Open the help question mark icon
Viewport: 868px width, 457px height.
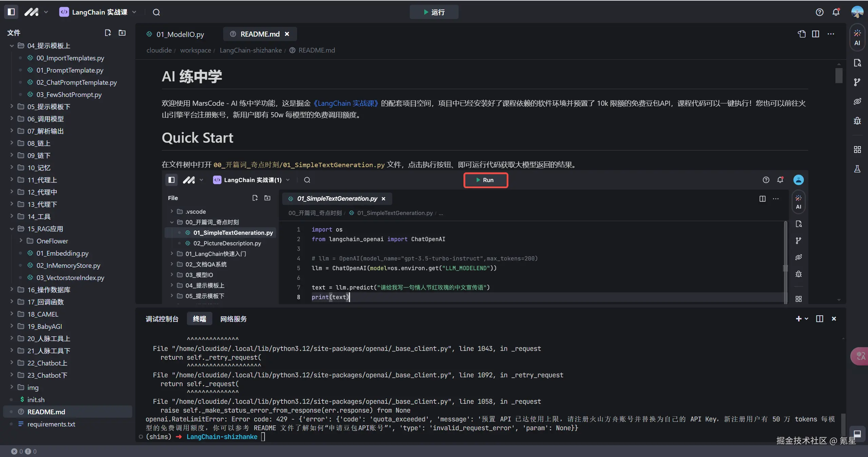coord(819,12)
